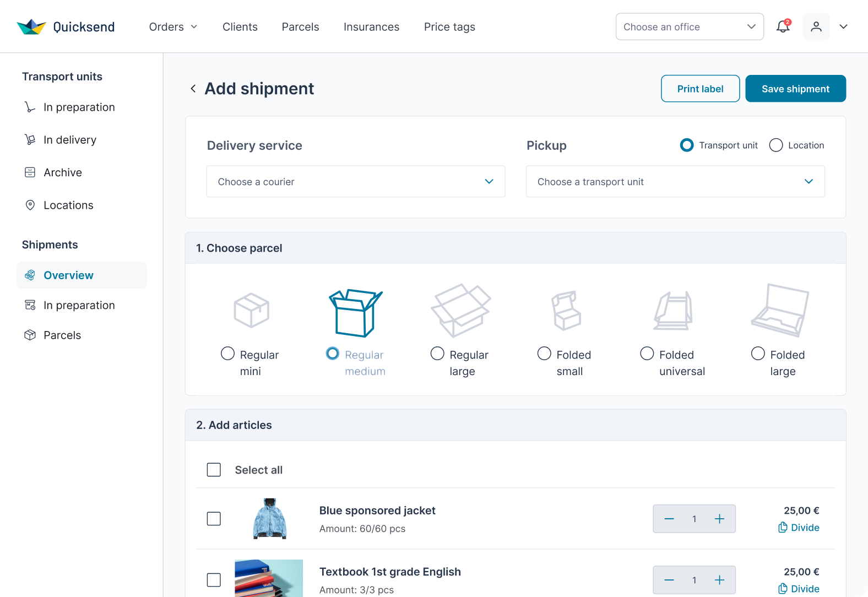Click the Archive box icon
Screen dimensions: 868x597
(30, 172)
